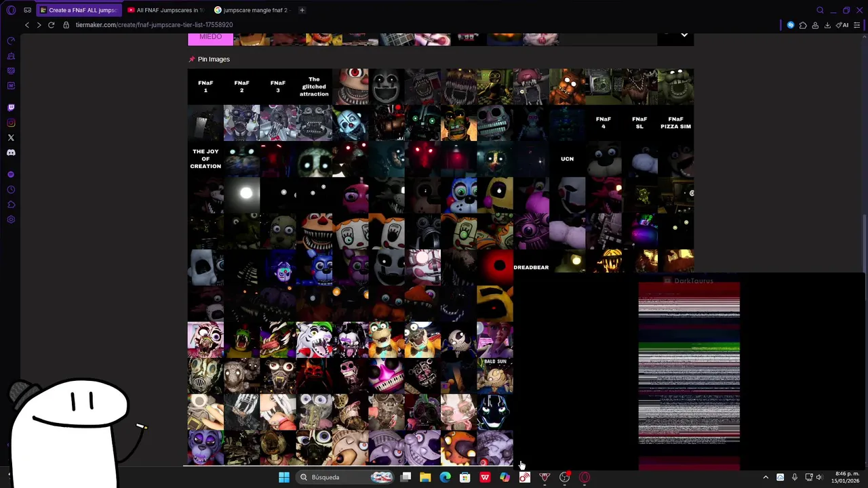868x488 pixels.
Task: Open the Windows Start button
Action: tap(284, 477)
